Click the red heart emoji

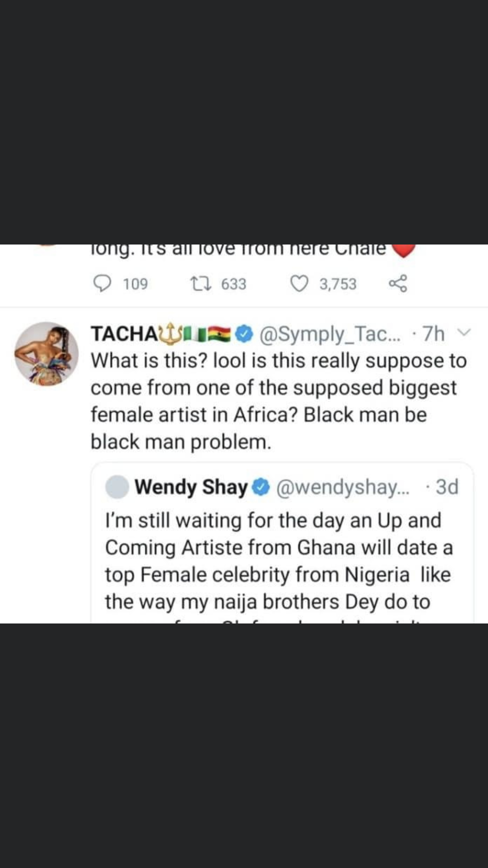[403, 250]
